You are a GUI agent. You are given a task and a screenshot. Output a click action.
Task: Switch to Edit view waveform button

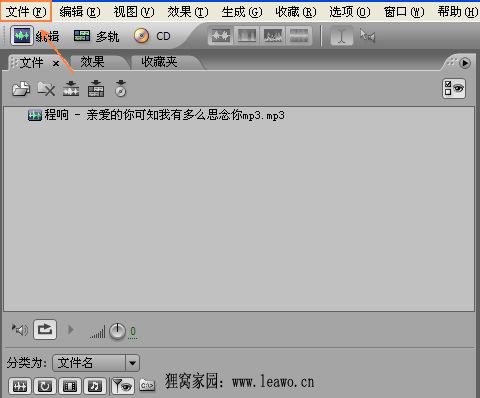(x=22, y=35)
